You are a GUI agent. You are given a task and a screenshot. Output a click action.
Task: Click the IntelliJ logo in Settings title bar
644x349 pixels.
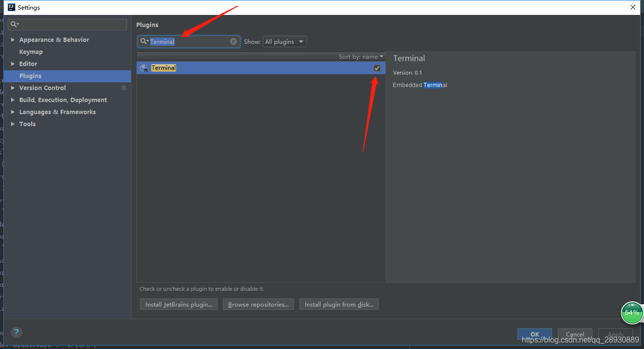12,7
